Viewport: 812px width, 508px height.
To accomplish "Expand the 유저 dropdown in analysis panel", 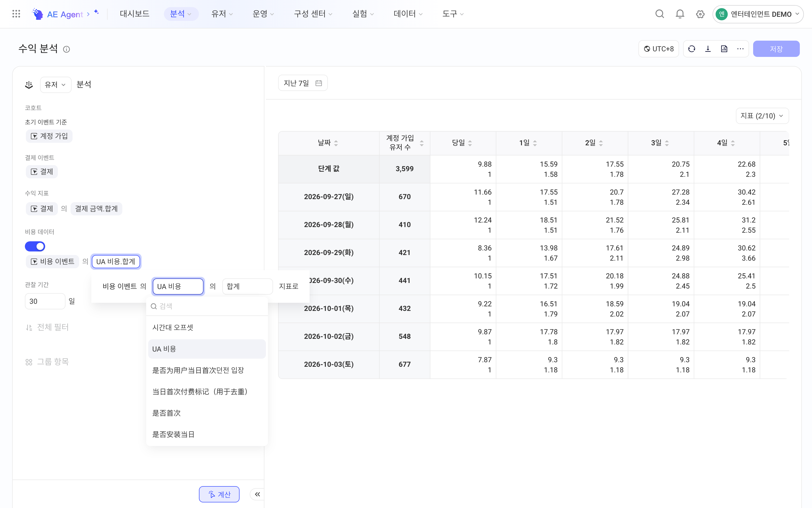I will (x=55, y=85).
